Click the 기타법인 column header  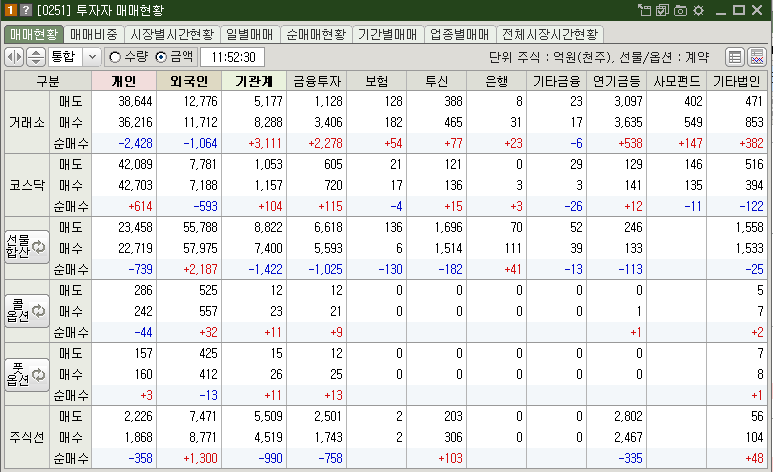737,81
